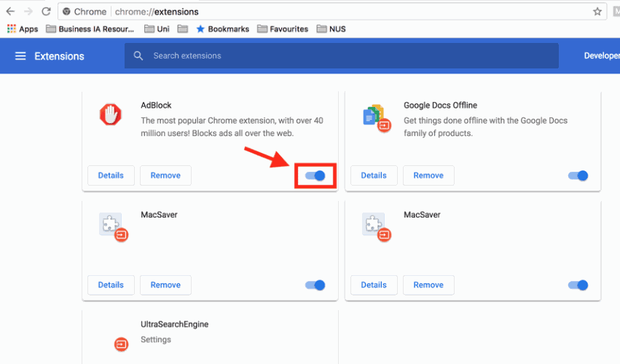This screenshot has height=364, width=620.
Task: Click the Chrome site info icon in address bar
Action: pyautogui.click(x=66, y=12)
